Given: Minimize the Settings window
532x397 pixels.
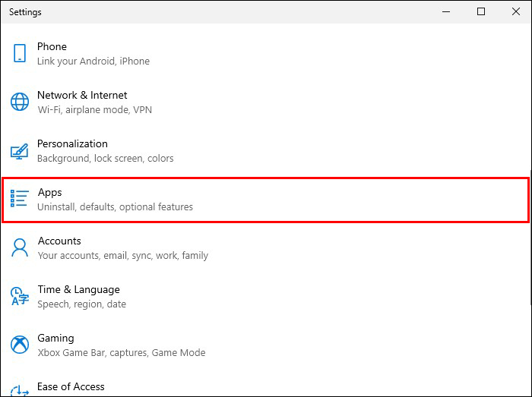Looking at the screenshot, I should (446, 11).
